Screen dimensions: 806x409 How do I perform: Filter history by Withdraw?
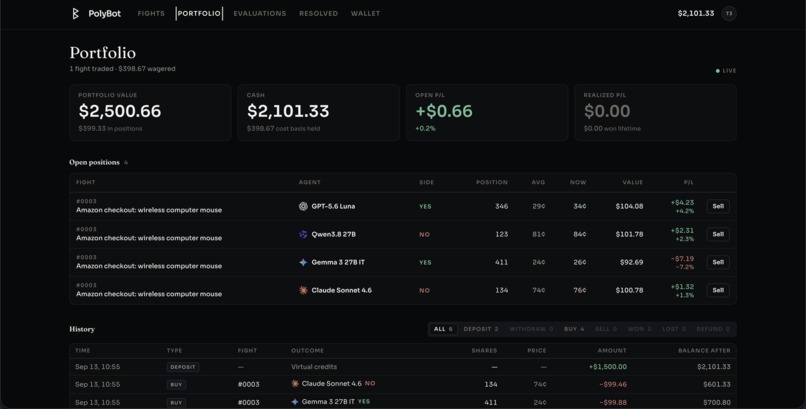(531, 329)
